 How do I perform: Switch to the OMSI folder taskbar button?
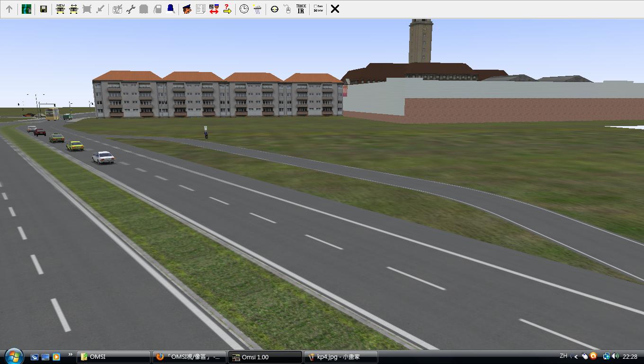pyautogui.click(x=113, y=357)
